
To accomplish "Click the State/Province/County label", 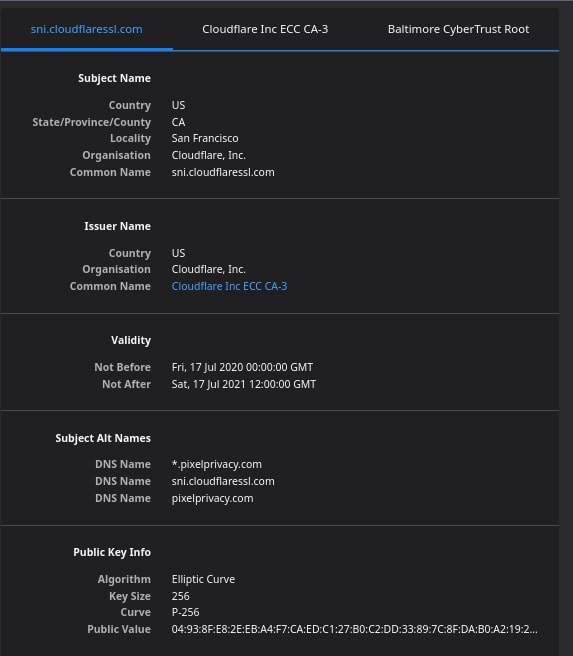I will click(x=92, y=122).
